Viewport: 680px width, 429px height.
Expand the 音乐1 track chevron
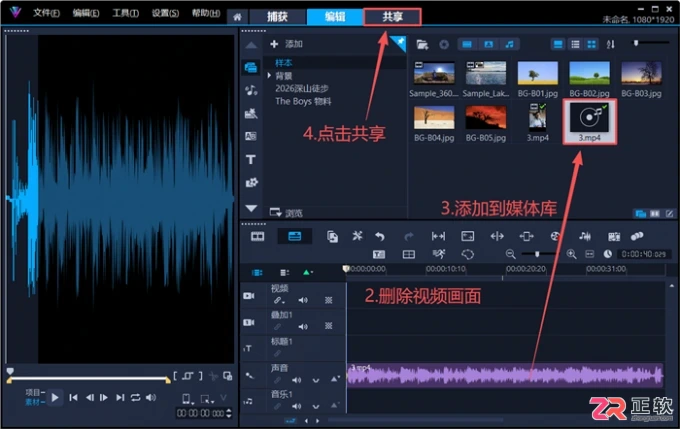(316, 406)
